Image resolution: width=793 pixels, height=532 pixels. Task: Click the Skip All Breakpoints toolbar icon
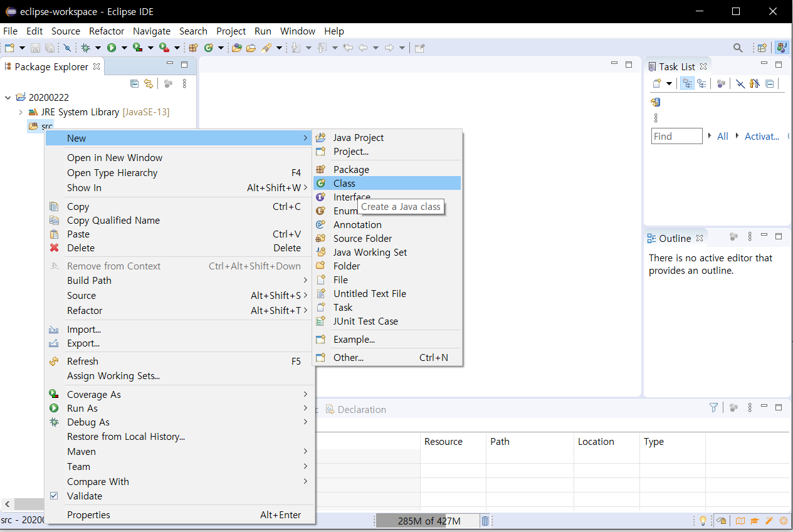[67, 48]
